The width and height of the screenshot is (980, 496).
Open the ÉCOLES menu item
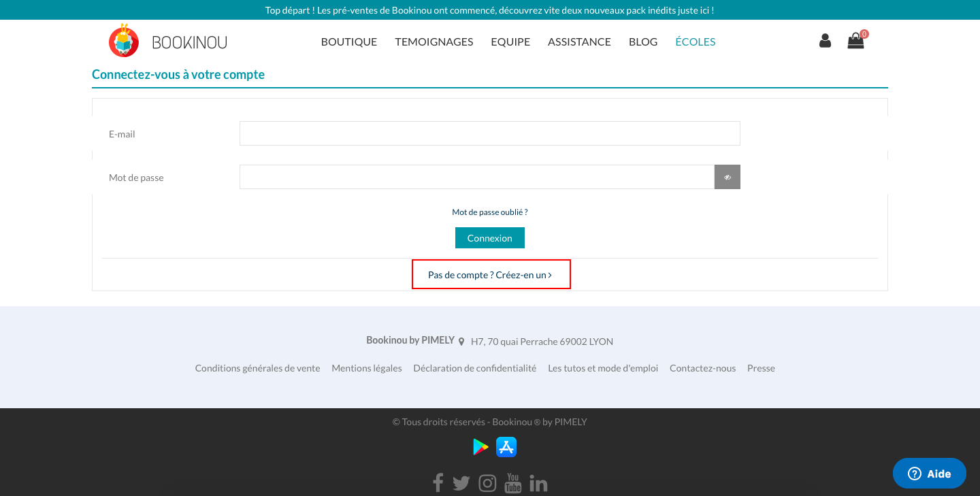pyautogui.click(x=696, y=42)
